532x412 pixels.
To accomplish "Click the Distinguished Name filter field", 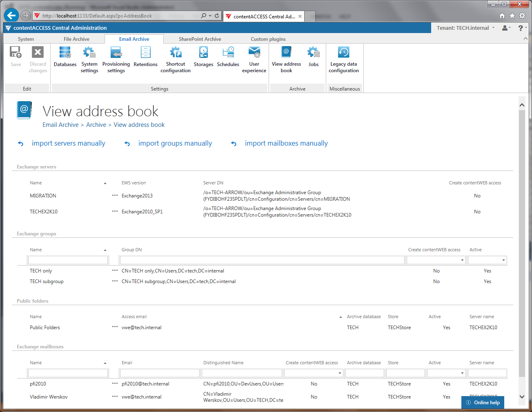I will (242, 373).
